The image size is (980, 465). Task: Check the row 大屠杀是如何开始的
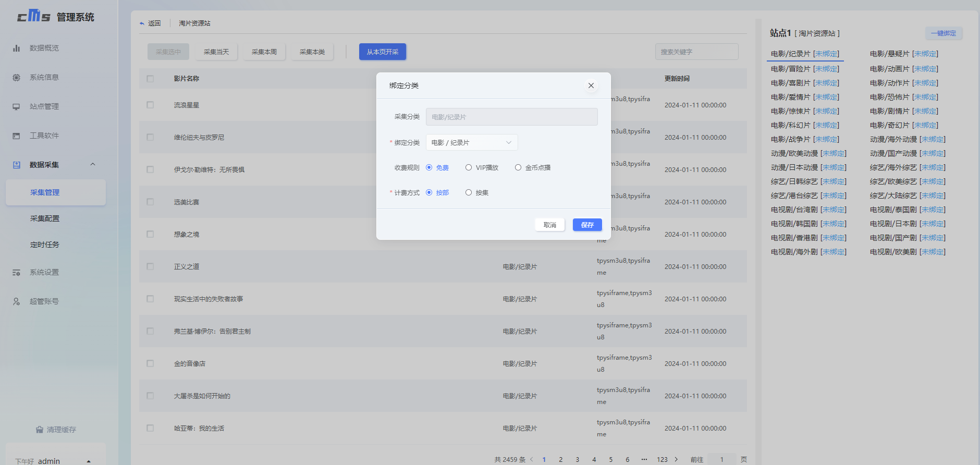150,396
